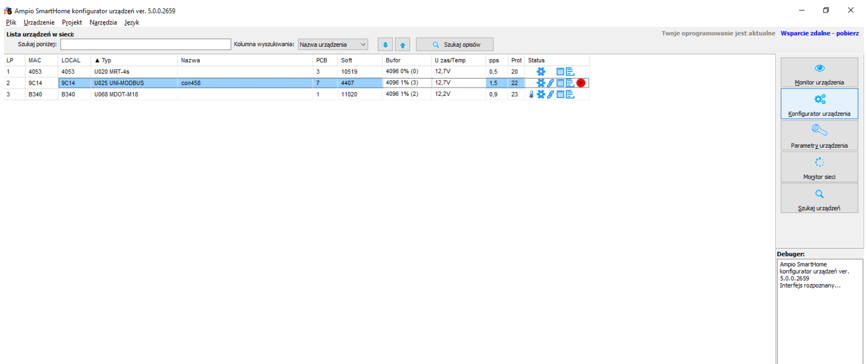The image size is (868, 364).
Task: Click the PCB column header
Action: [x=325, y=60]
